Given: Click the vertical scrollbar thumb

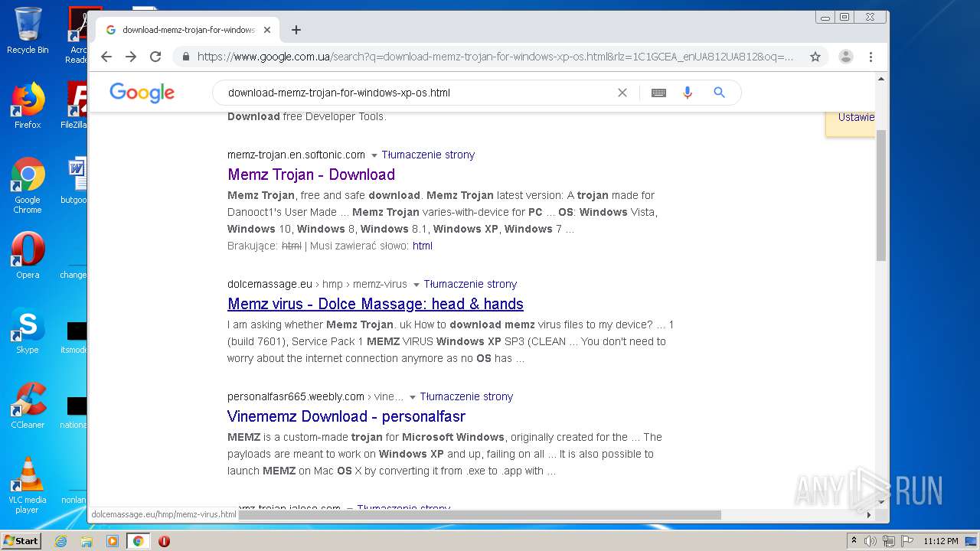Looking at the screenshot, I should [881, 195].
